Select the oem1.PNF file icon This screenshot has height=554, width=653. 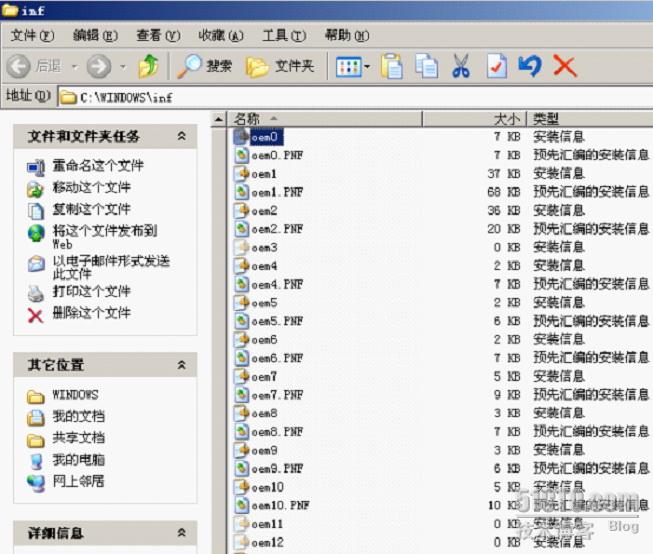[242, 192]
